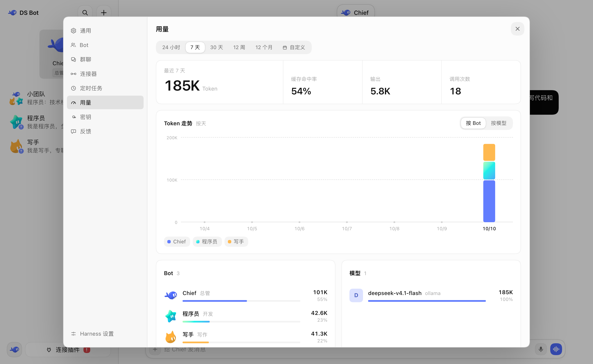Toggle 写手 series in chart legend
The image size is (593, 364).
tap(236, 241)
